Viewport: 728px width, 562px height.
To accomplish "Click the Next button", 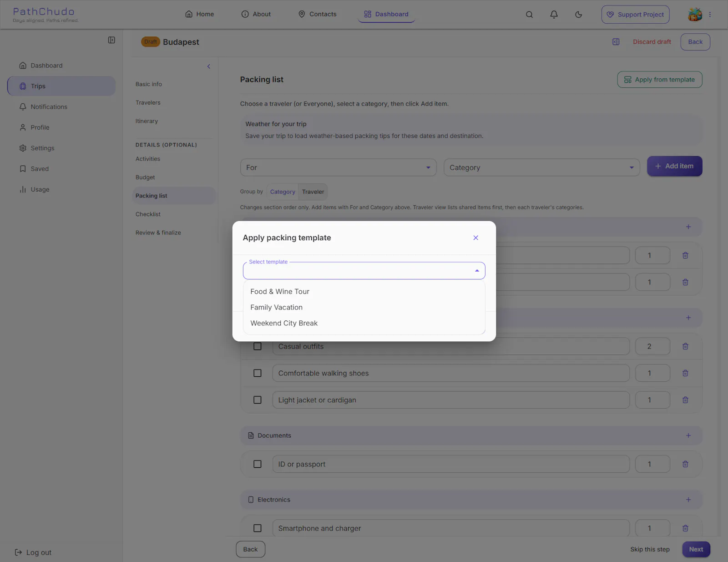I will pos(696,549).
